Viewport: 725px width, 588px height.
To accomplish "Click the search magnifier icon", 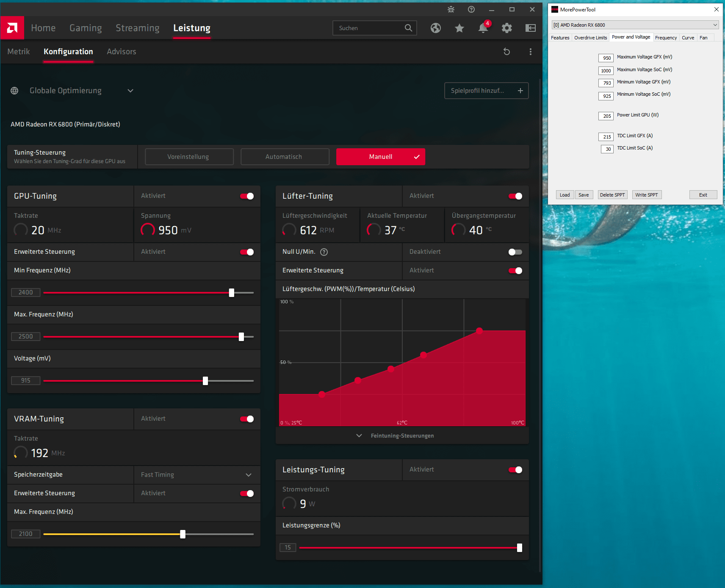I will 408,28.
